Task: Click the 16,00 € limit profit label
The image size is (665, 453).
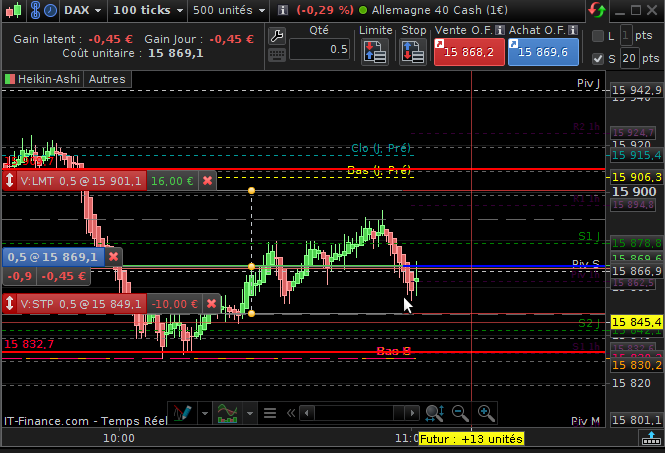Action: coord(172,181)
